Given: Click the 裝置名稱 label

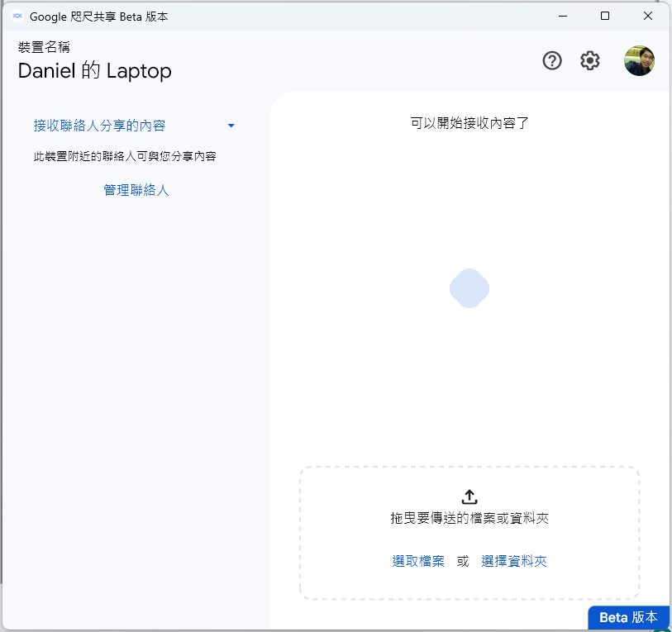Looking at the screenshot, I should pyautogui.click(x=44, y=47).
